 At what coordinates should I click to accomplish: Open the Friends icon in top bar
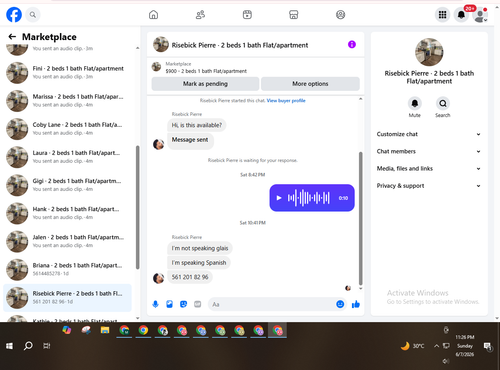200,15
